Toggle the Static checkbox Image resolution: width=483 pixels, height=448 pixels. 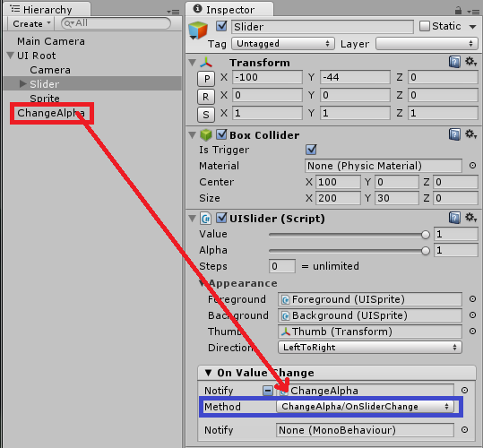tap(425, 26)
